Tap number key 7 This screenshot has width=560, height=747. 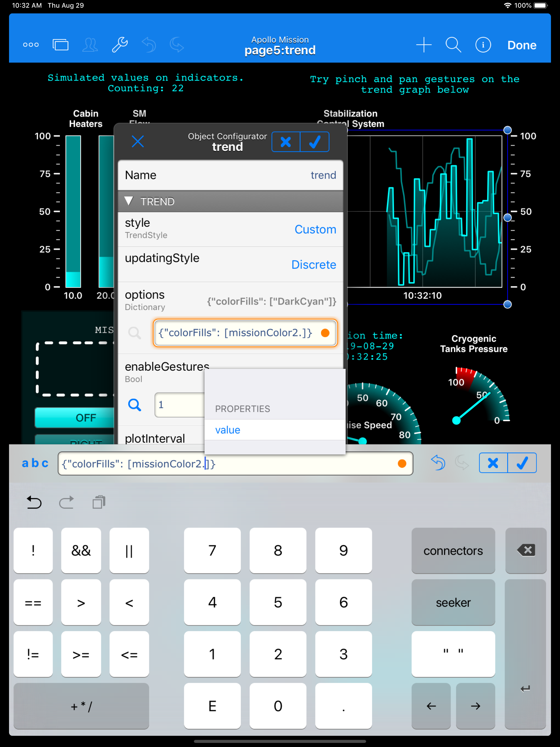pos(212,551)
